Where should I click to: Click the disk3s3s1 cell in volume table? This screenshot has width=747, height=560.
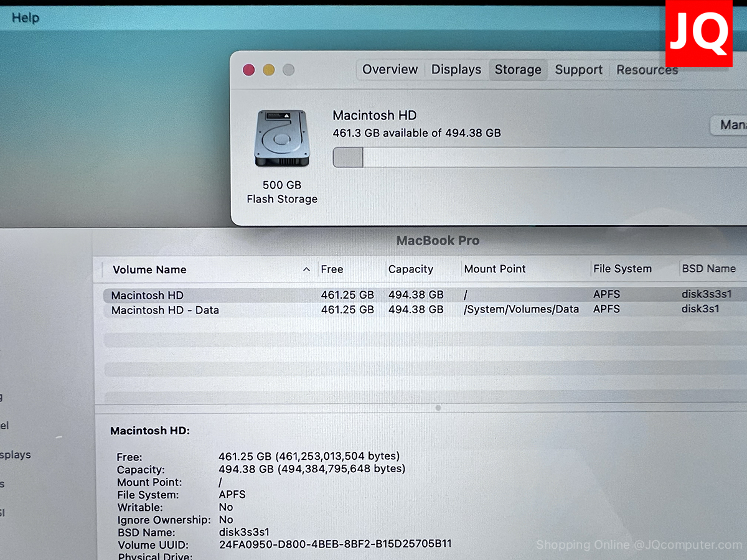click(707, 294)
